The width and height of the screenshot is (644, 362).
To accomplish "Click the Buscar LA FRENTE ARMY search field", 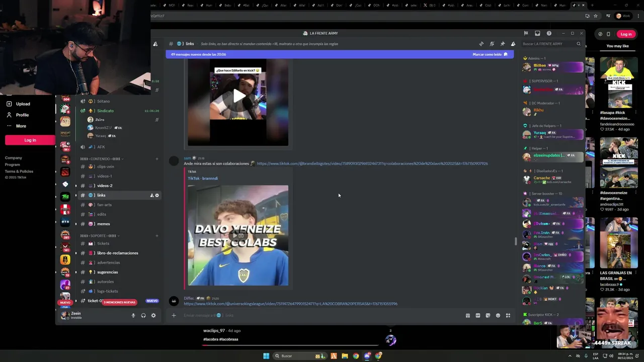I will pos(551,44).
